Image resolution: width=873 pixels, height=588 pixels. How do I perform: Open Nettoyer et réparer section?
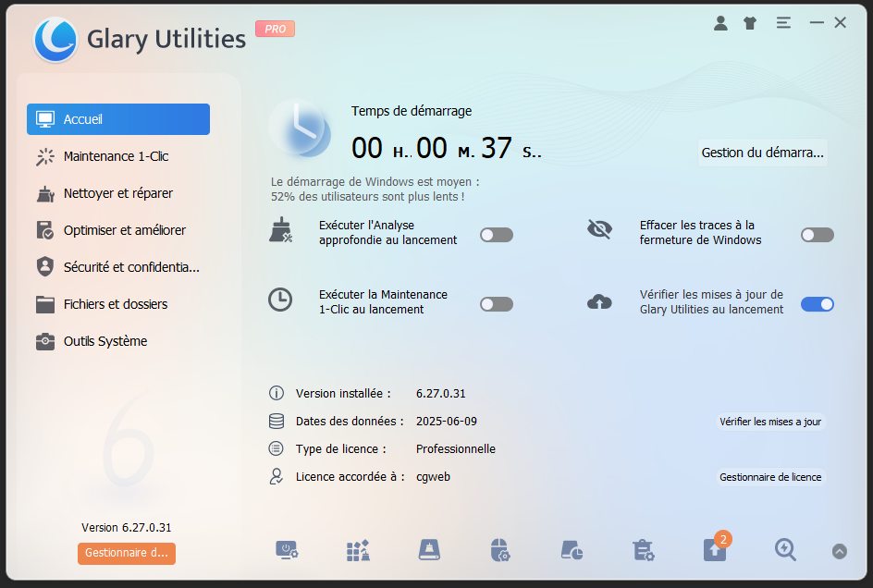118,193
